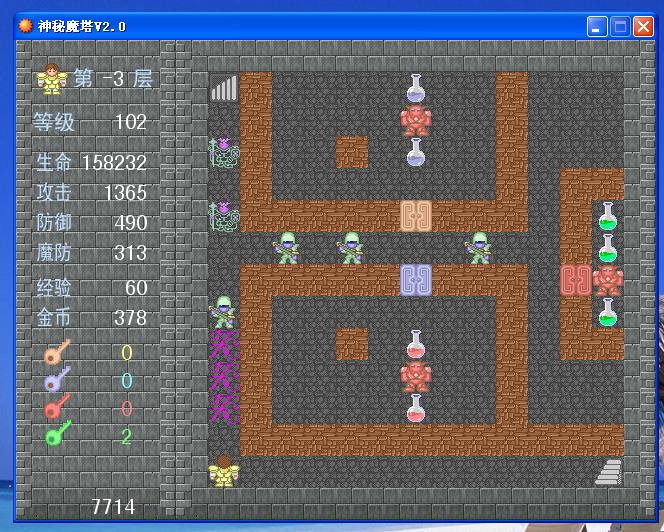
Task: Click the magenta lightning barrier tiles
Action: click(x=225, y=377)
